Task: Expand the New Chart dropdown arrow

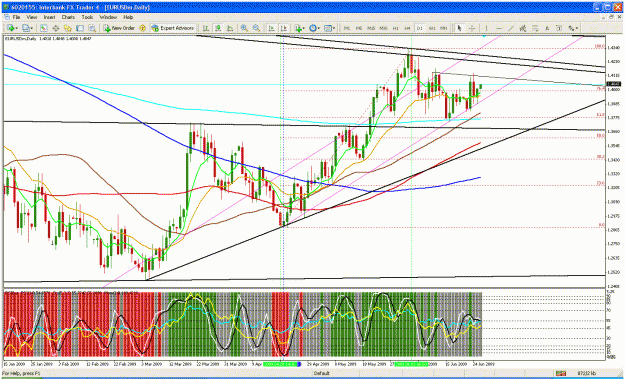Action: pyautogui.click(x=17, y=28)
